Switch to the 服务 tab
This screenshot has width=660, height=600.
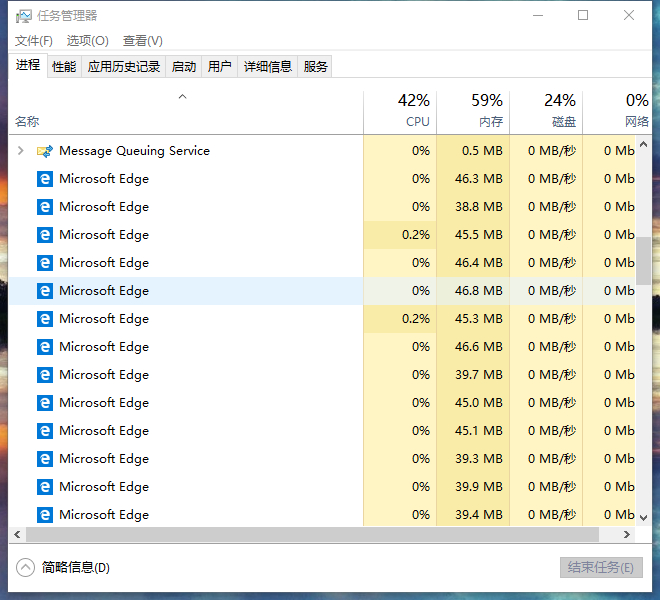pos(315,67)
